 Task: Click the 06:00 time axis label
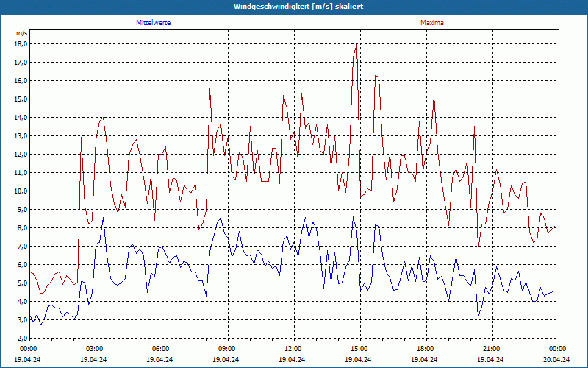coord(162,349)
